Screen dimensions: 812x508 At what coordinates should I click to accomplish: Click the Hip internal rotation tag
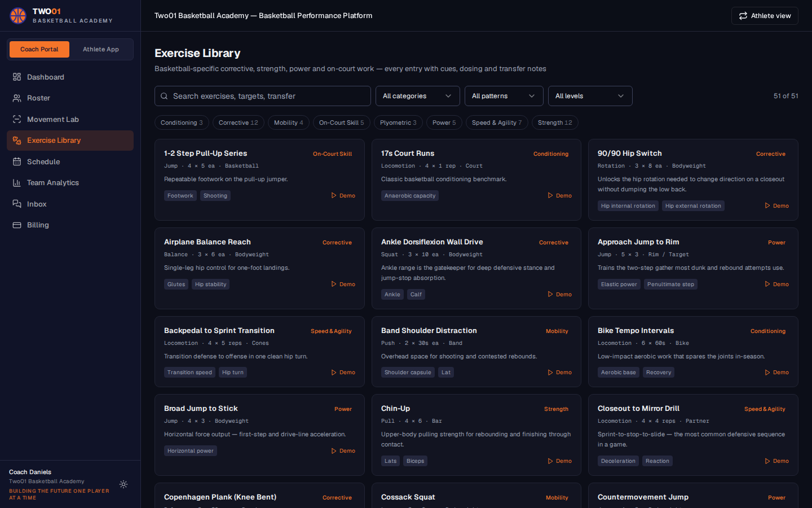[x=628, y=206]
